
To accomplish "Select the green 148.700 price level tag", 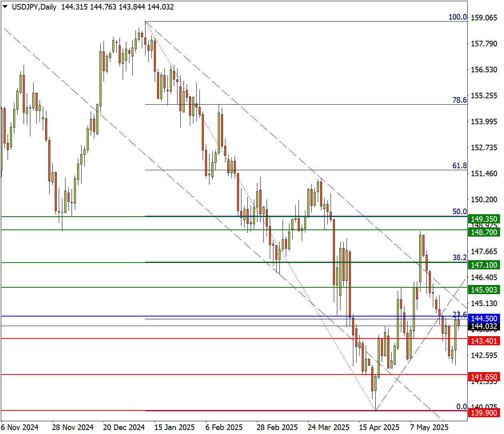I will (x=484, y=232).
